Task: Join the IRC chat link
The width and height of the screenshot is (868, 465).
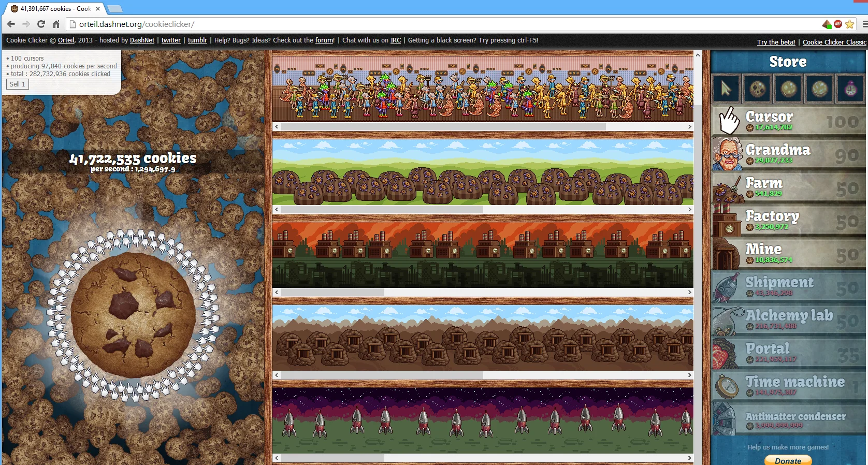Action: tap(396, 40)
